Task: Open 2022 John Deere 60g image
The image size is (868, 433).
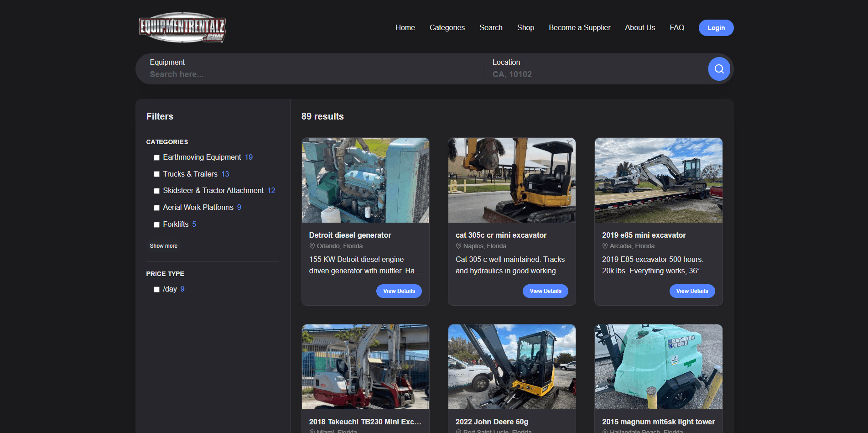Action: [x=512, y=367]
